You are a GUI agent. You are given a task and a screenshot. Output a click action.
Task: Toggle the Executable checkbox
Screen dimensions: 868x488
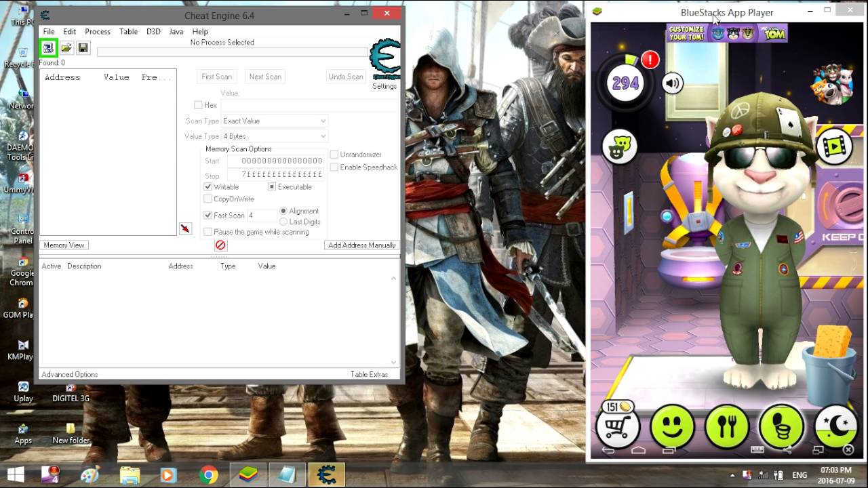272,186
